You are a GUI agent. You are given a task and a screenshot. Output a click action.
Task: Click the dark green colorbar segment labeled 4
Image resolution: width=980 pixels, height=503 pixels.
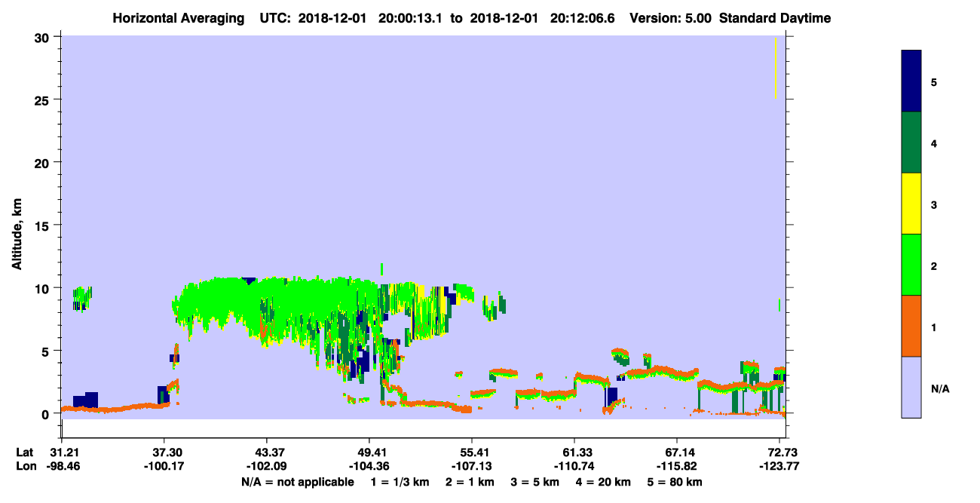click(x=911, y=143)
